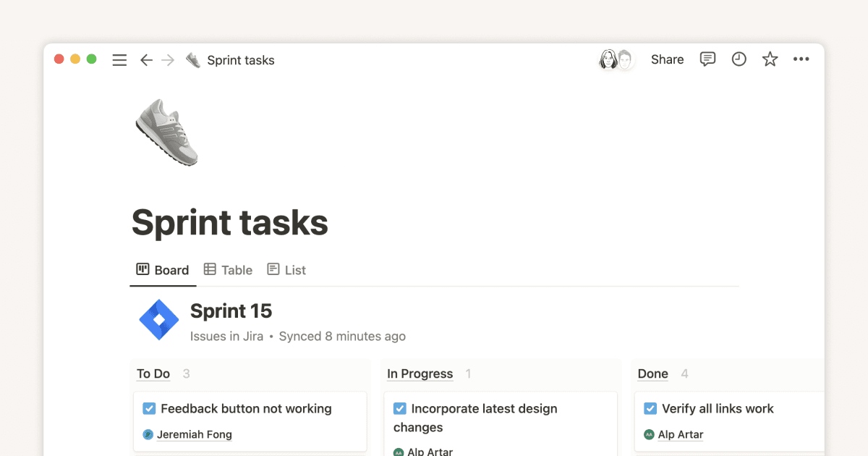The height and width of the screenshot is (456, 868).
Task: Open the sidebar hamburger menu
Action: (x=119, y=60)
